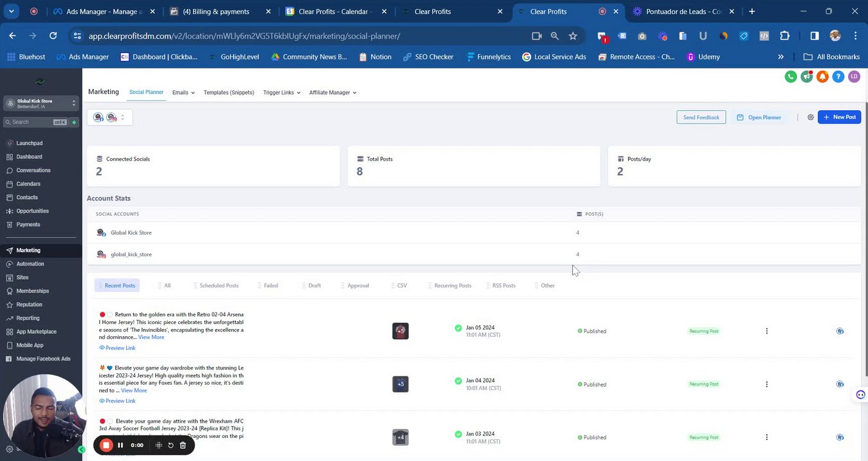Open Preview Link for Arsenal post

[x=120, y=348]
